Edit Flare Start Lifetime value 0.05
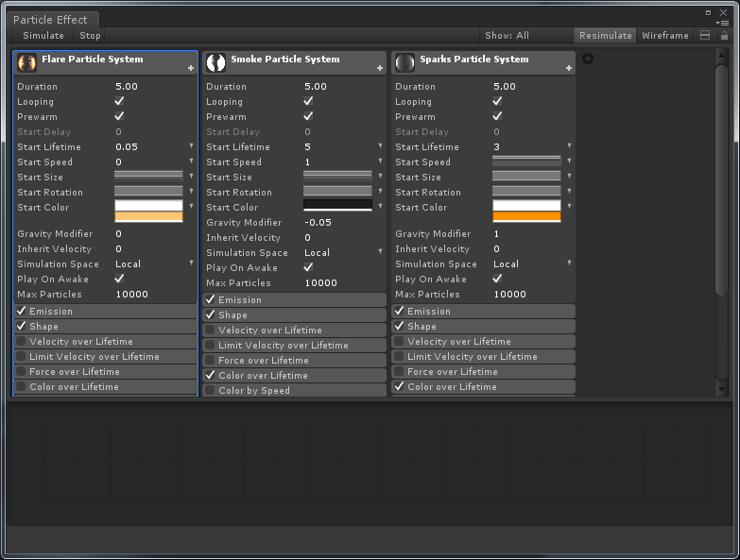This screenshot has height=560, width=740. click(x=150, y=147)
